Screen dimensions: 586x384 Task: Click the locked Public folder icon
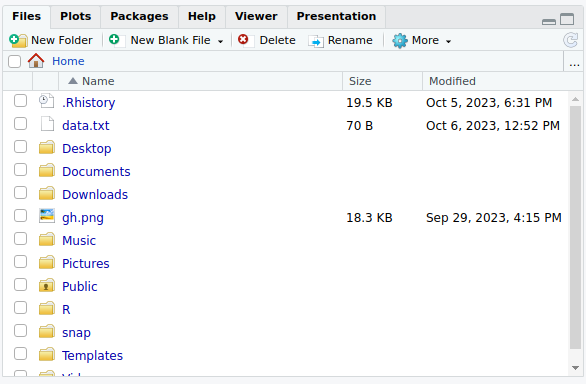[47, 286]
